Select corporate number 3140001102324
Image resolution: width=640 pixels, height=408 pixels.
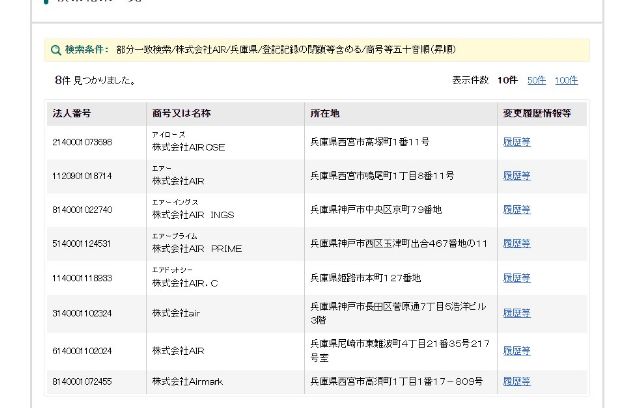(82, 314)
